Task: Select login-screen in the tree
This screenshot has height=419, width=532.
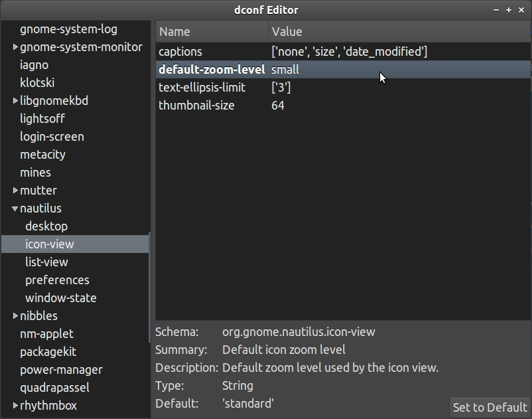Action: click(52, 137)
